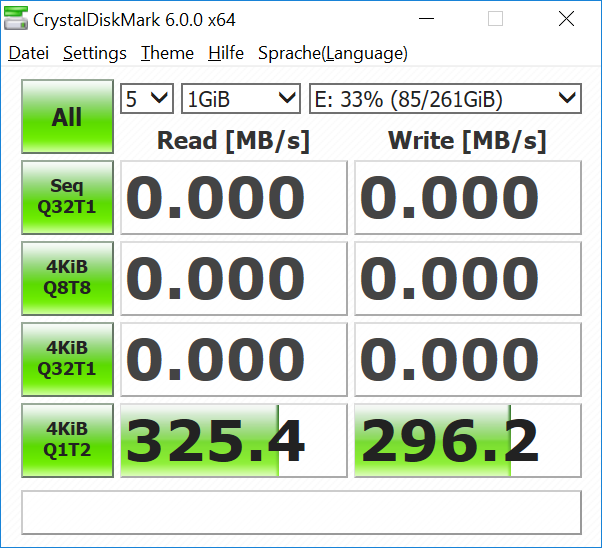This screenshot has width=607, height=551.
Task: Click the 4KiB Q32T1 read result
Action: (x=234, y=359)
